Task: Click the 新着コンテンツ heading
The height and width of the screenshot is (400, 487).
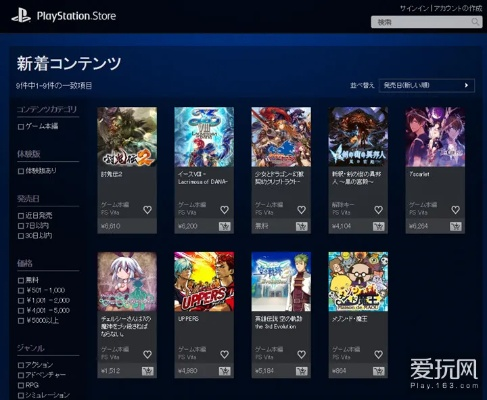Action: coord(69,63)
